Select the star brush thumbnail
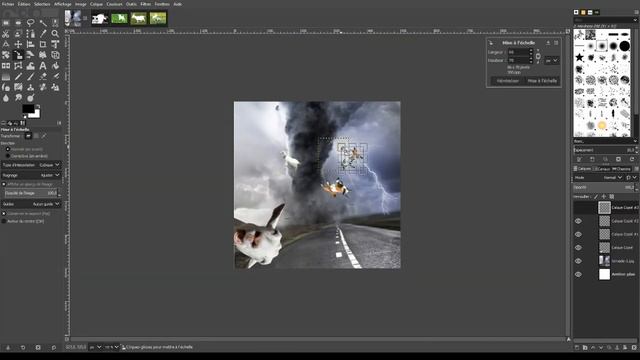Image resolution: width=640 pixels, height=360 pixels. point(580,57)
